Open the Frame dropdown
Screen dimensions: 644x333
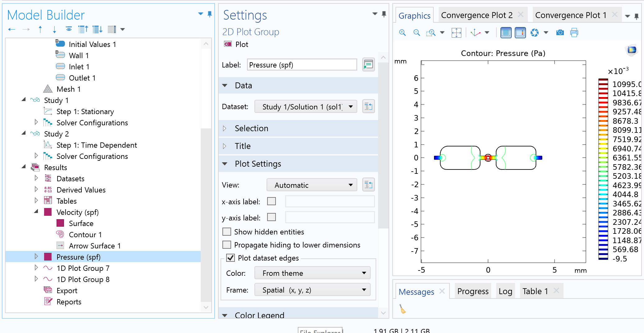pyautogui.click(x=312, y=290)
